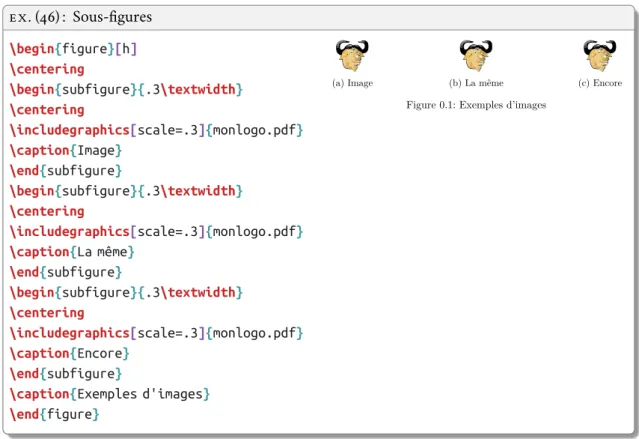Click \includegraphics line directly above \caption{La même}
This screenshot has height=439, width=639.
156,232
